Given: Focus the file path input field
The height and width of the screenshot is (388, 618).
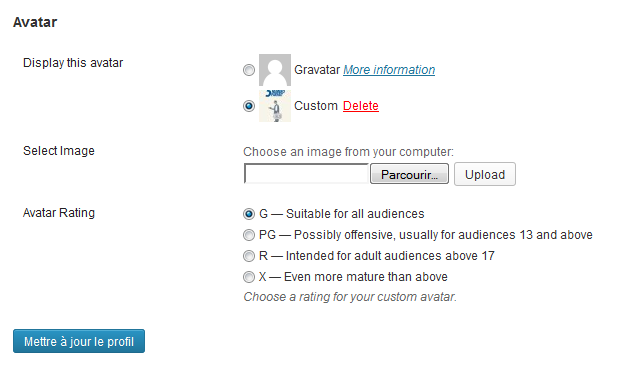Looking at the screenshot, I should (x=306, y=173).
